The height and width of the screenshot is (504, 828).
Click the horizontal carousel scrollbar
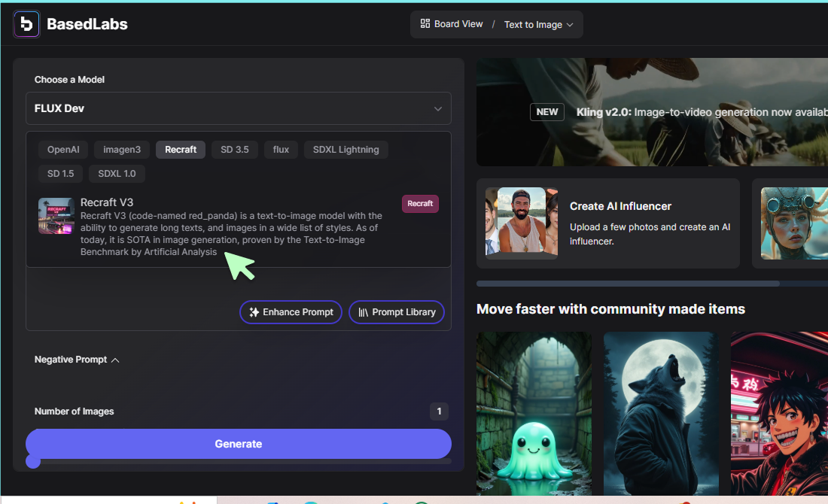coord(628,284)
